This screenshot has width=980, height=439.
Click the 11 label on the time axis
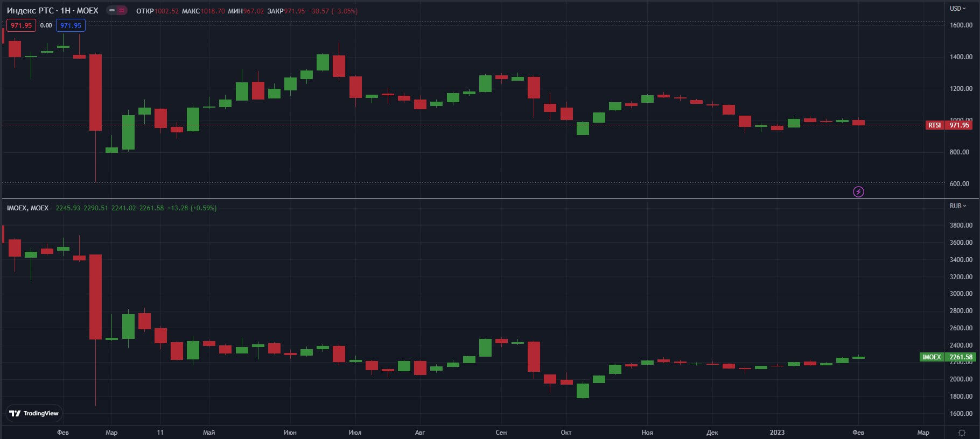[160, 432]
